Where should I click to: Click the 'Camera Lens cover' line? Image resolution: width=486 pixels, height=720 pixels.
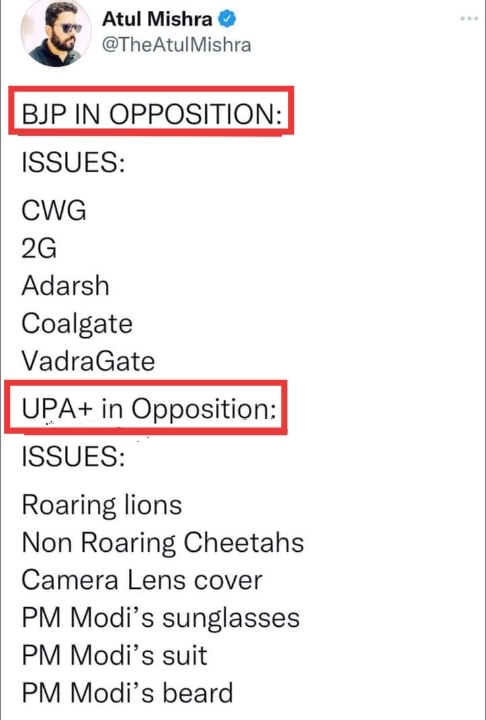[142, 579]
